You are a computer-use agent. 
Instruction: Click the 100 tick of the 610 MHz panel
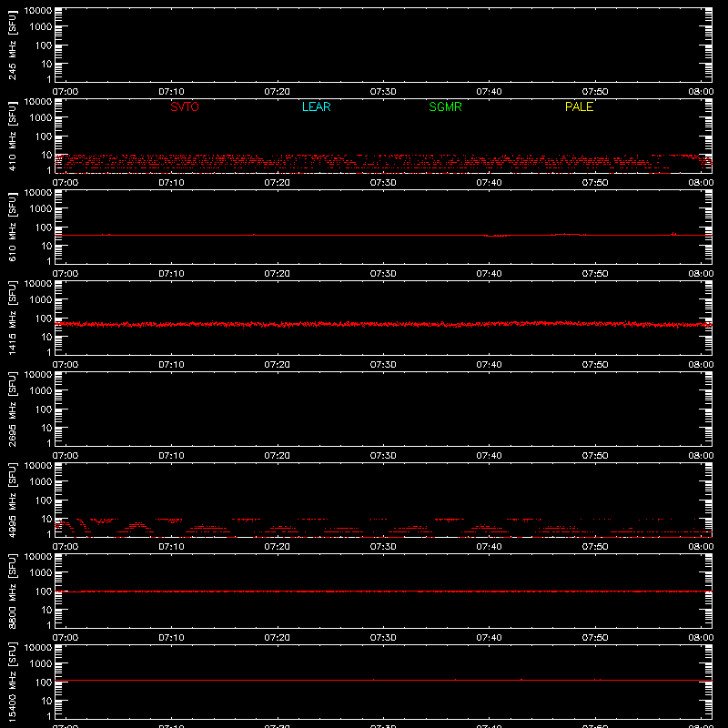pyautogui.click(x=44, y=227)
